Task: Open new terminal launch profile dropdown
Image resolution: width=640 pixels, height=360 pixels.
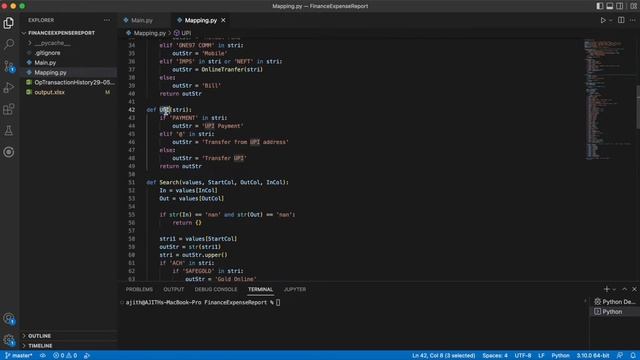Action: pyautogui.click(x=614, y=289)
